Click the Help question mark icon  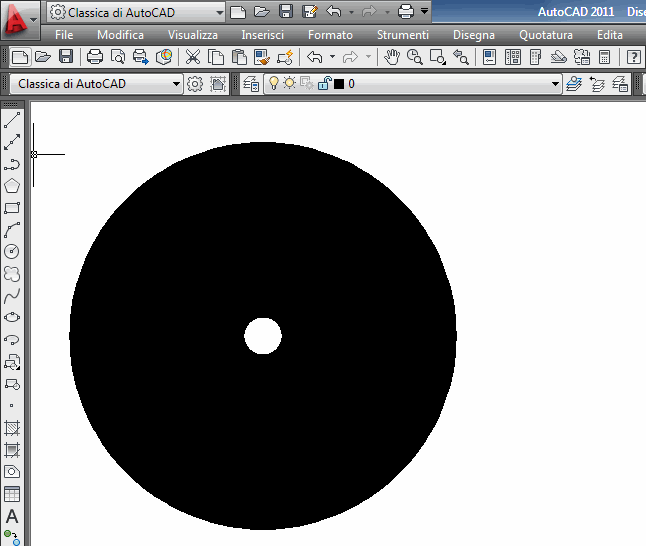tap(634, 57)
